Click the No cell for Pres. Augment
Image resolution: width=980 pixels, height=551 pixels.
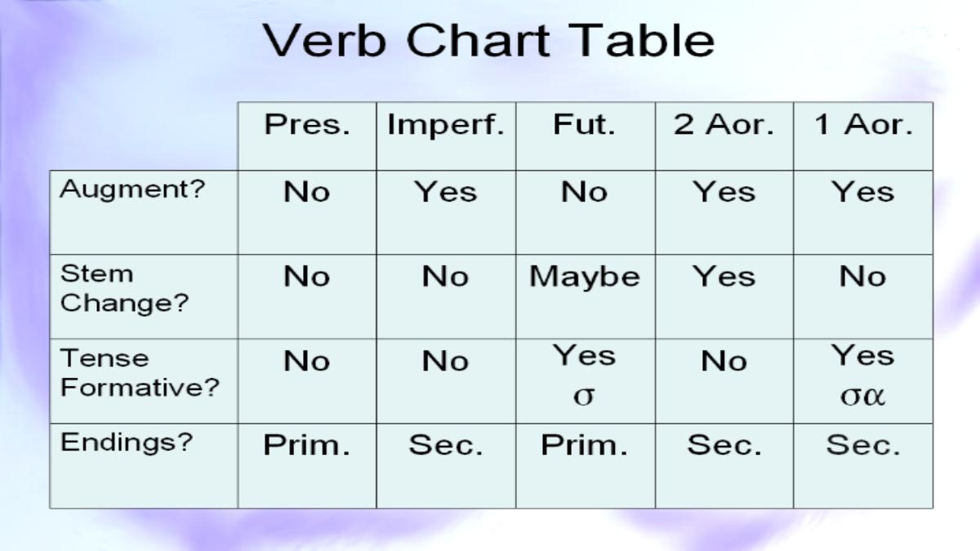click(x=307, y=212)
